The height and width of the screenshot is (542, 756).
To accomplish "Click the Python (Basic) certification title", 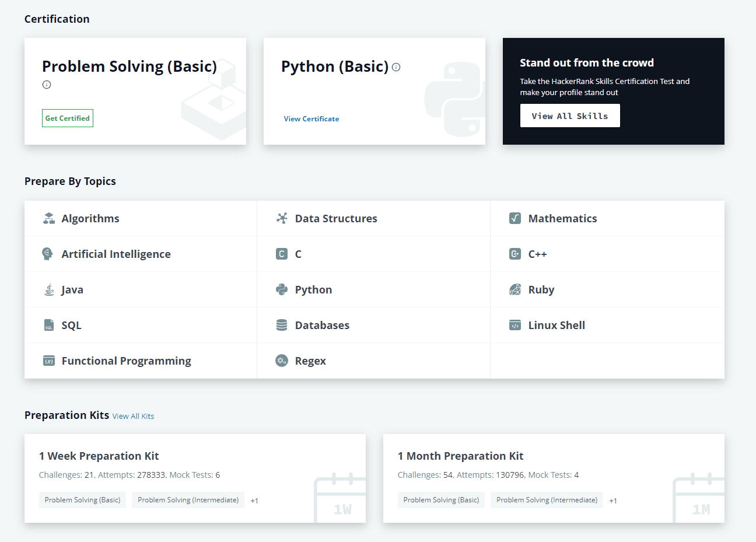I will pos(335,66).
